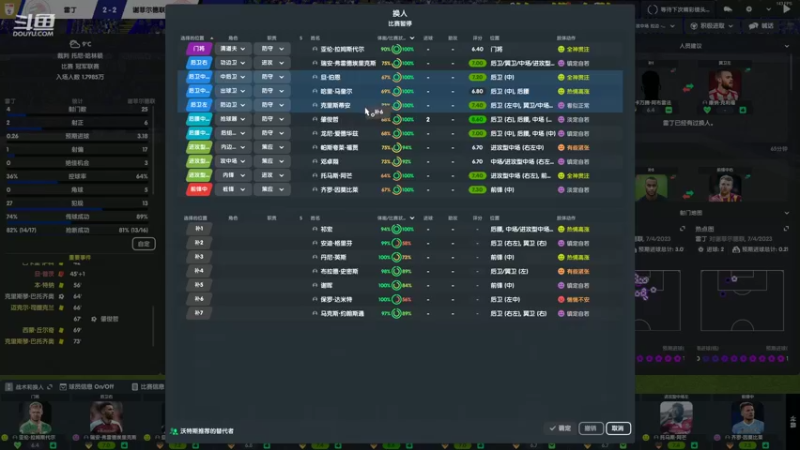This screenshot has width=800, height=450.
Task: Open the 职权进取 dropdown at top right
Action: pyautogui.click(x=711, y=26)
